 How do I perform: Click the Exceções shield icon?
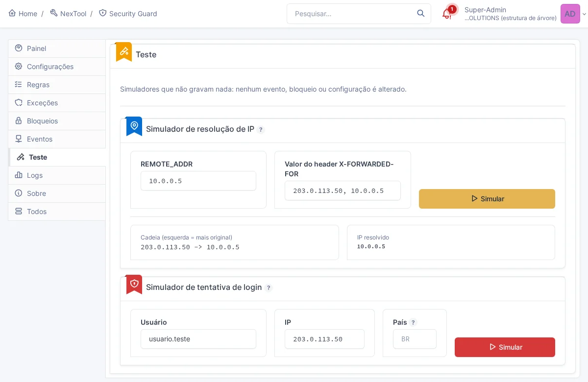tap(19, 102)
